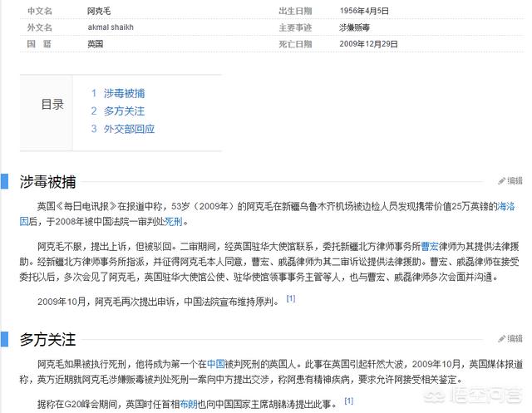This screenshot has width=532, height=413.
Task: Click the blue 曹宏 lawyer link
Action: click(x=430, y=247)
